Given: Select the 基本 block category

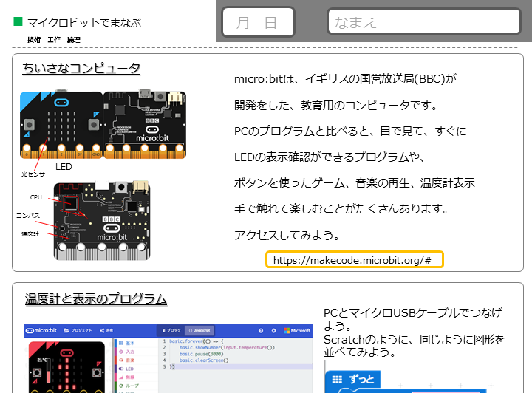Looking at the screenshot, I should [126, 344].
